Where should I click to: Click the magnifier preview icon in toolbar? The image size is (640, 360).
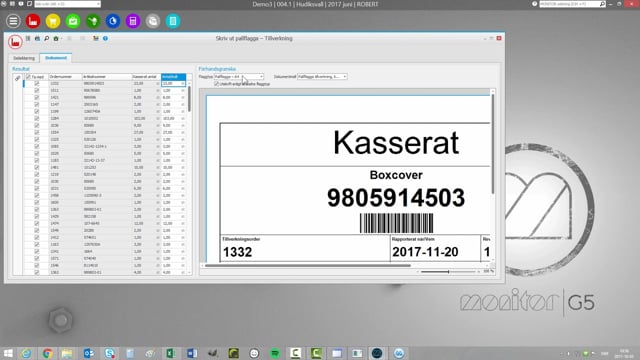coord(47,38)
